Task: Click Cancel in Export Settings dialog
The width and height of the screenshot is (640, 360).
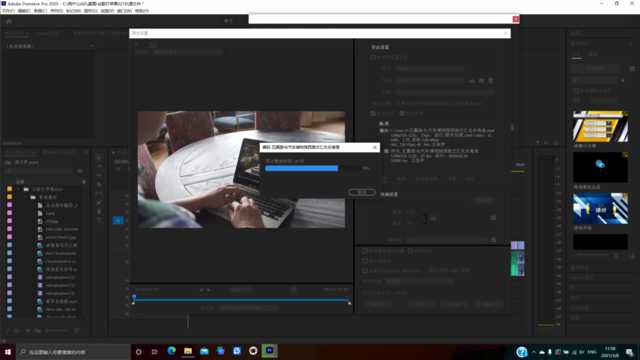Action: 489,304
